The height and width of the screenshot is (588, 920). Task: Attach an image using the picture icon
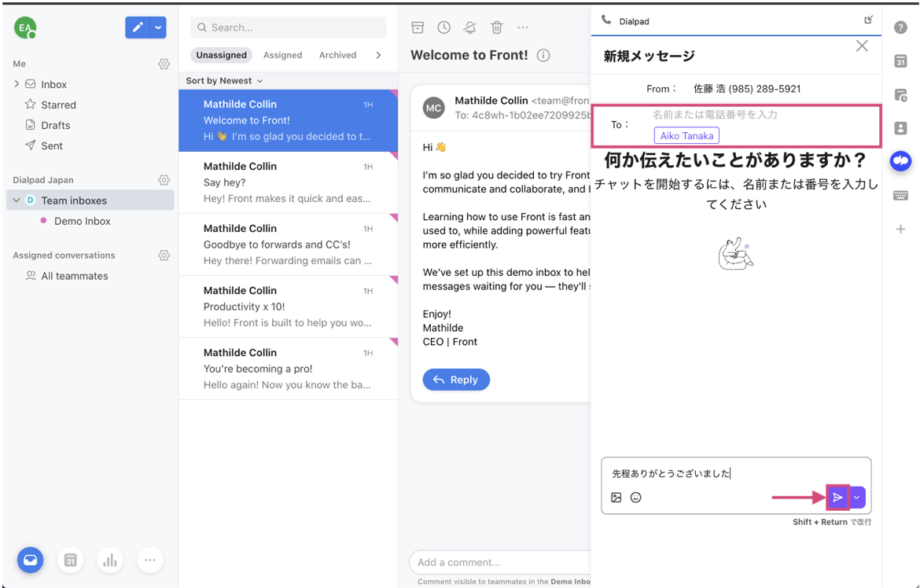click(x=616, y=498)
